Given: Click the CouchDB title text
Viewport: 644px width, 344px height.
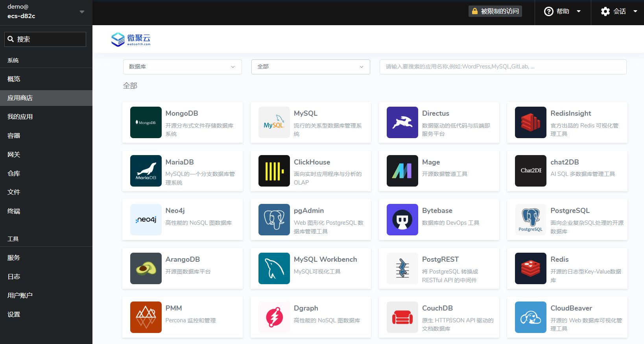Looking at the screenshot, I should pos(437,308).
